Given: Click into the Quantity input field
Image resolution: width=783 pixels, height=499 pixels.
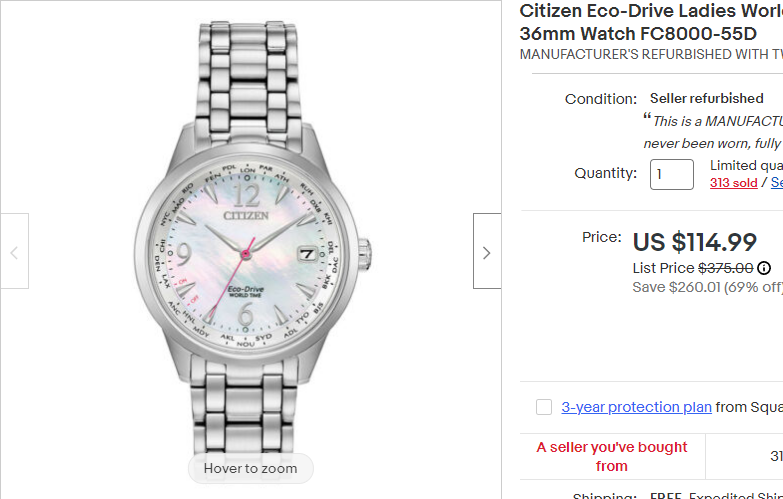Looking at the screenshot, I should [671, 174].
